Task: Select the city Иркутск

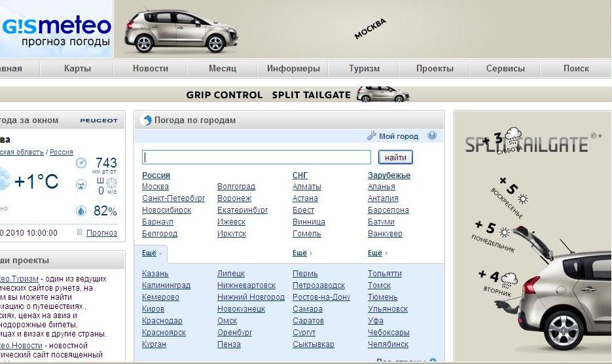Action: point(232,234)
